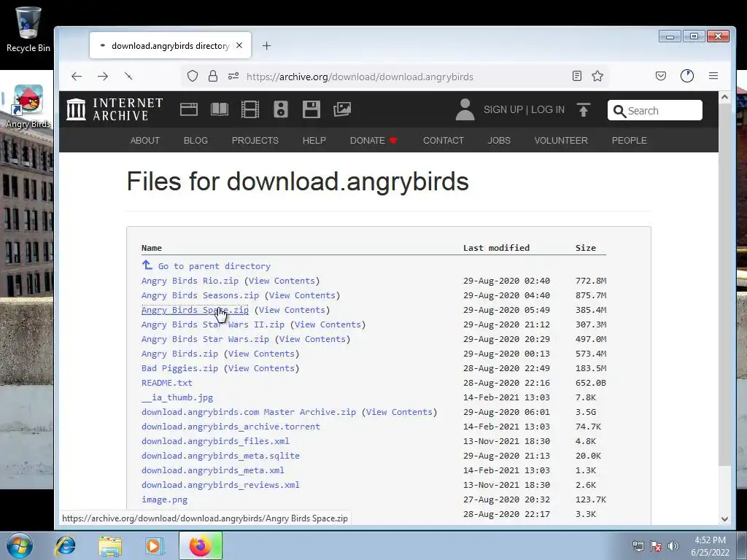Screen dimensions: 747x560
Task: Download Angry Birds Rio.zip
Action: [x=190, y=281]
